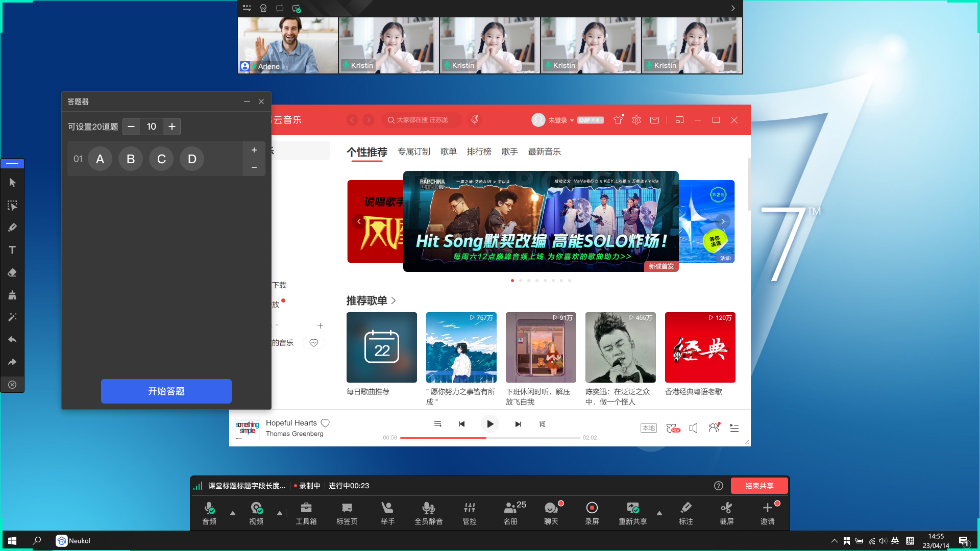Undo last annotation with undo arrow
The height and width of the screenshot is (551, 980).
coord(12,340)
